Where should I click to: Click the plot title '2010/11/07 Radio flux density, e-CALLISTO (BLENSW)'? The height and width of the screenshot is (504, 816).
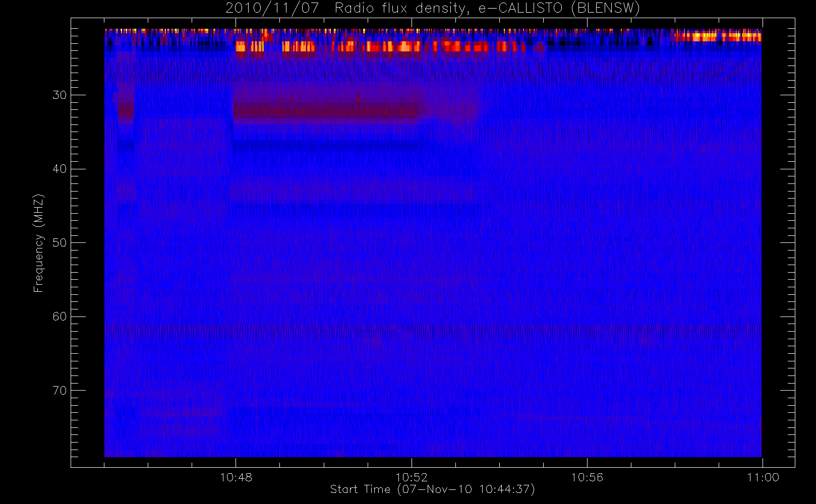[x=433, y=9]
